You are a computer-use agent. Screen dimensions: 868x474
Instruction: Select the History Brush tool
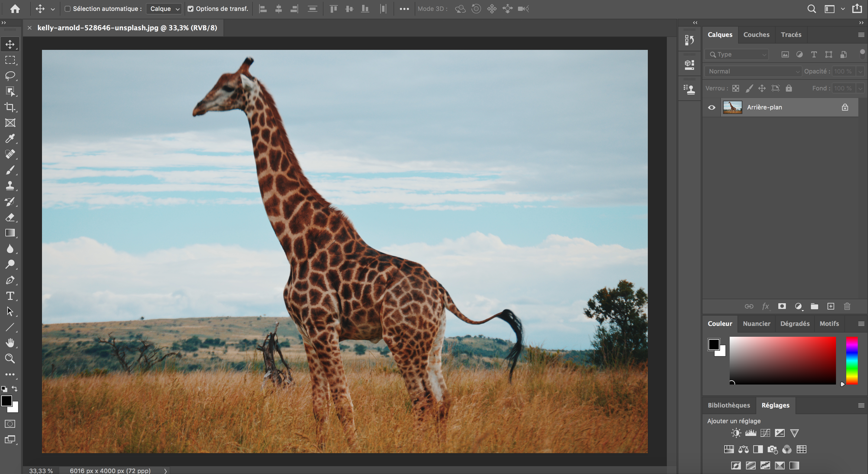click(10, 201)
